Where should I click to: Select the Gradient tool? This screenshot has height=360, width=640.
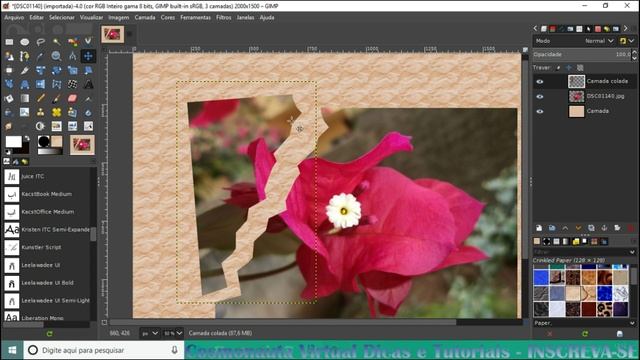click(24, 98)
